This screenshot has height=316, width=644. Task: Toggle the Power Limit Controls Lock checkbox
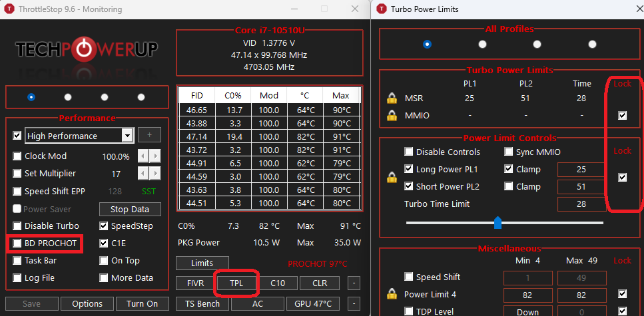pos(622,177)
